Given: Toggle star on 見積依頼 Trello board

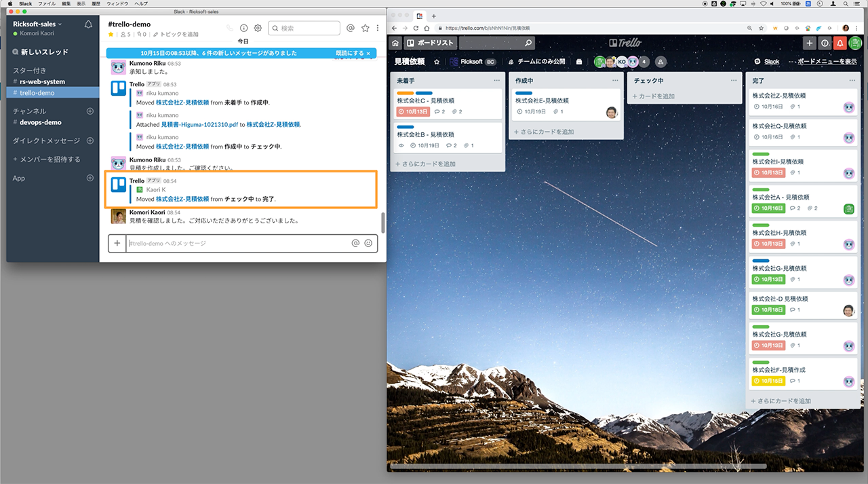Looking at the screenshot, I should [x=437, y=62].
